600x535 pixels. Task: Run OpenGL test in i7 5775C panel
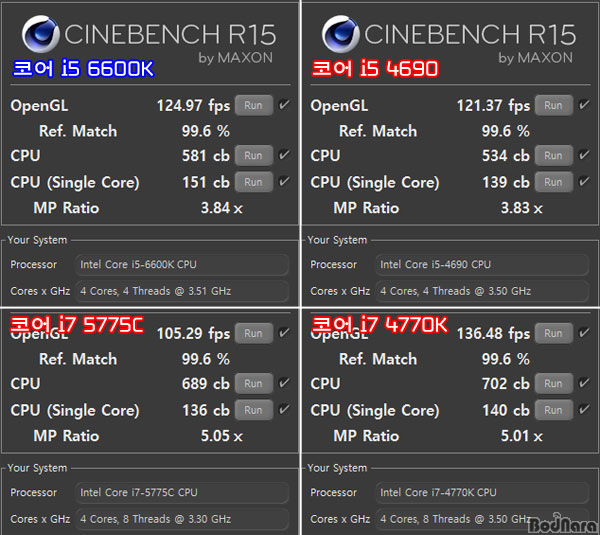click(254, 333)
